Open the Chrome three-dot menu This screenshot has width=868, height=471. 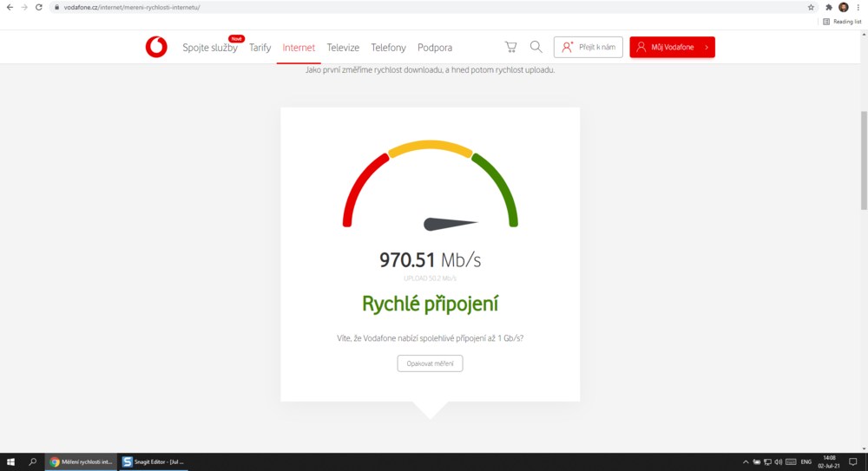pyautogui.click(x=858, y=7)
